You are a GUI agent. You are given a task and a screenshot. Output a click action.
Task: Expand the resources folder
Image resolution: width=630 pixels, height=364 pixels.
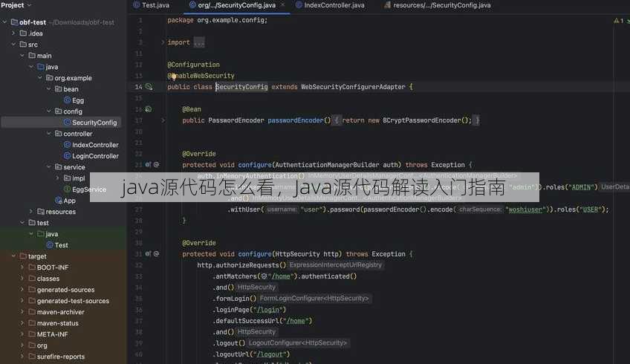click(31, 211)
